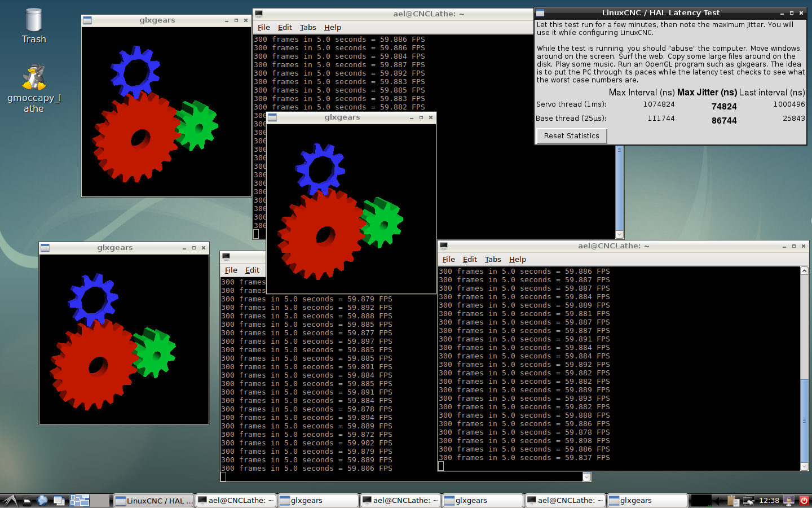This screenshot has width=812, height=508.
Task: Click the lock screen tray icon
Action: point(788,501)
